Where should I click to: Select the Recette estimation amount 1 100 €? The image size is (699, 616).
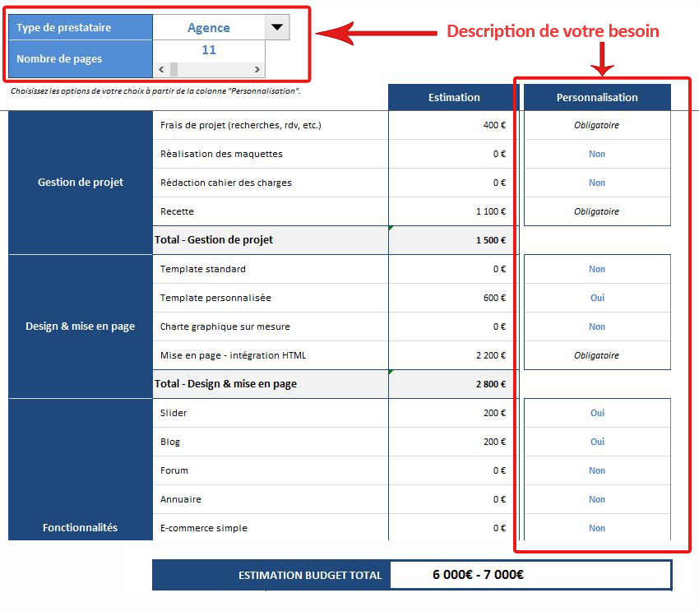tap(490, 211)
